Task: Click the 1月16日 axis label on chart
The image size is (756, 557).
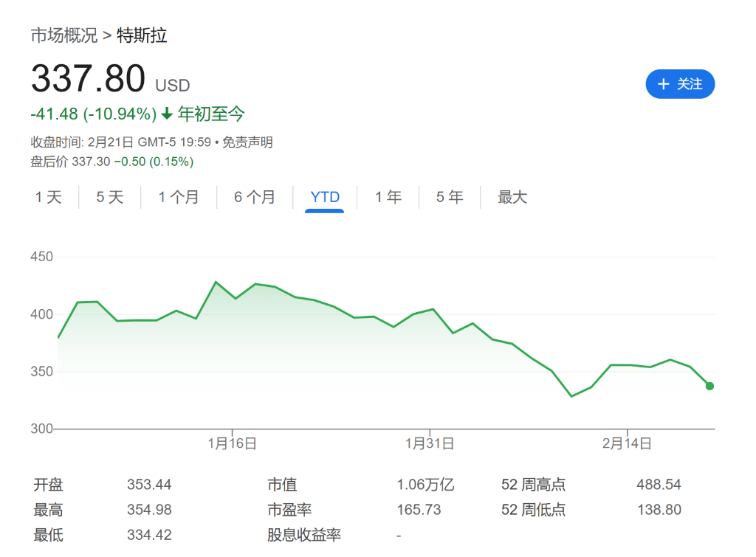Action: pos(231,443)
